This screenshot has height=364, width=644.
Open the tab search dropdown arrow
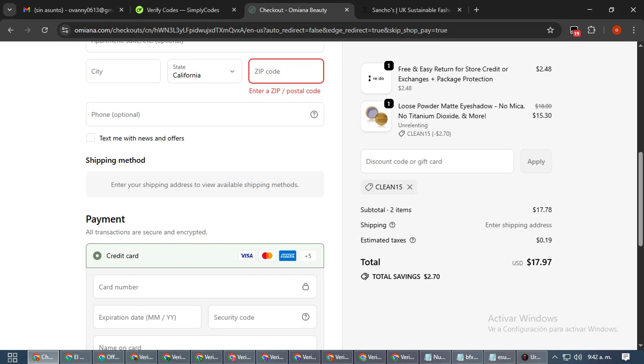coord(9,9)
